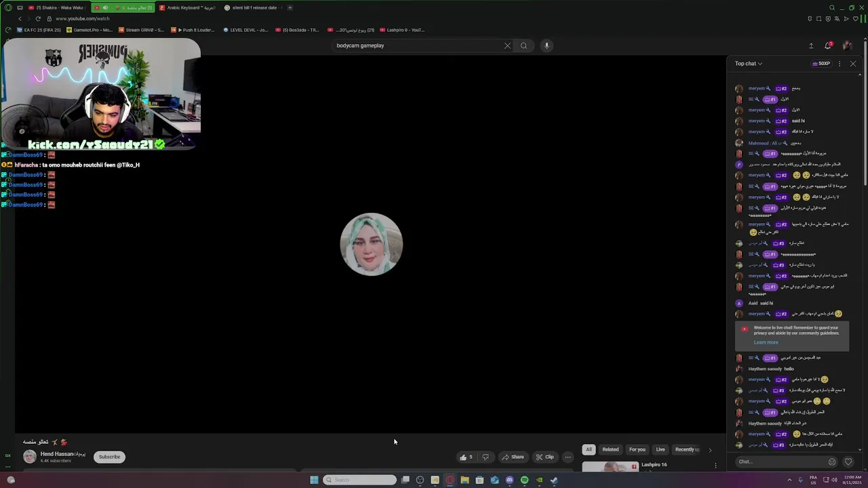This screenshot has width=868, height=488.
Task: Click Learn more in the chat welcome notice
Action: 766,342
